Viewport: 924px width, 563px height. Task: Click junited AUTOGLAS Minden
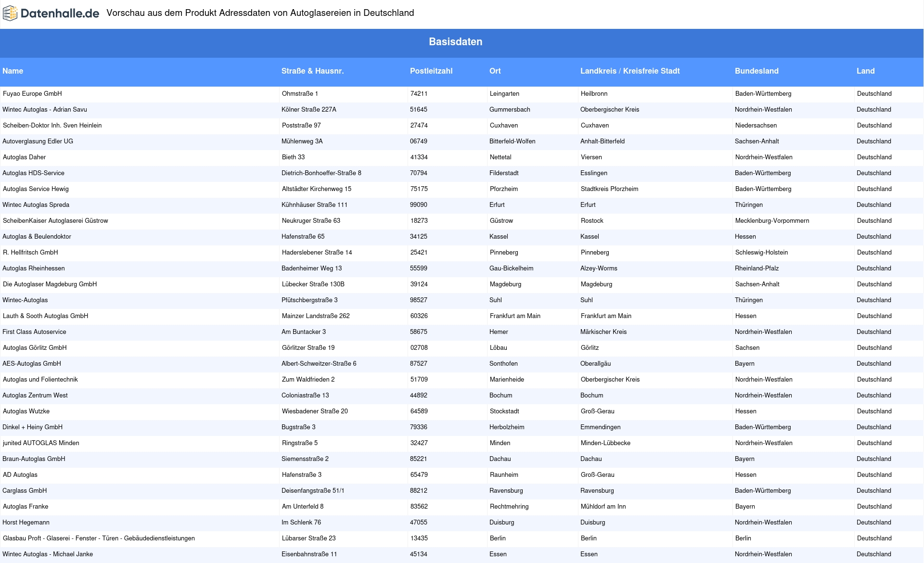pyautogui.click(x=41, y=443)
